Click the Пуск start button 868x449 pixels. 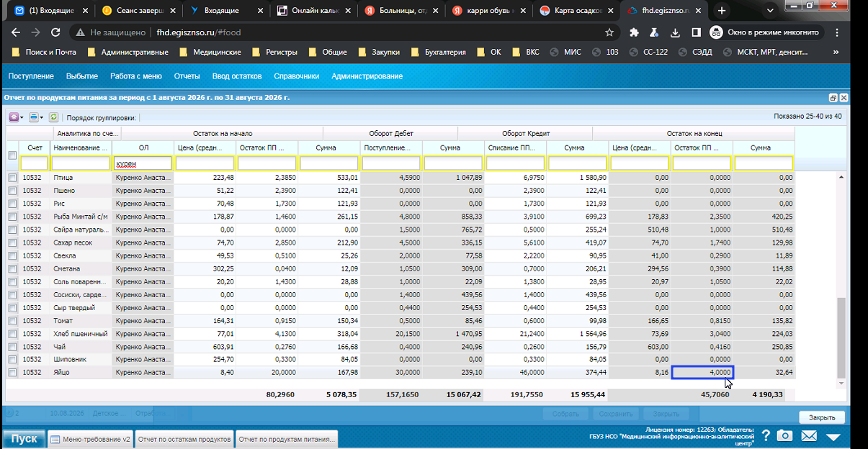point(24,438)
